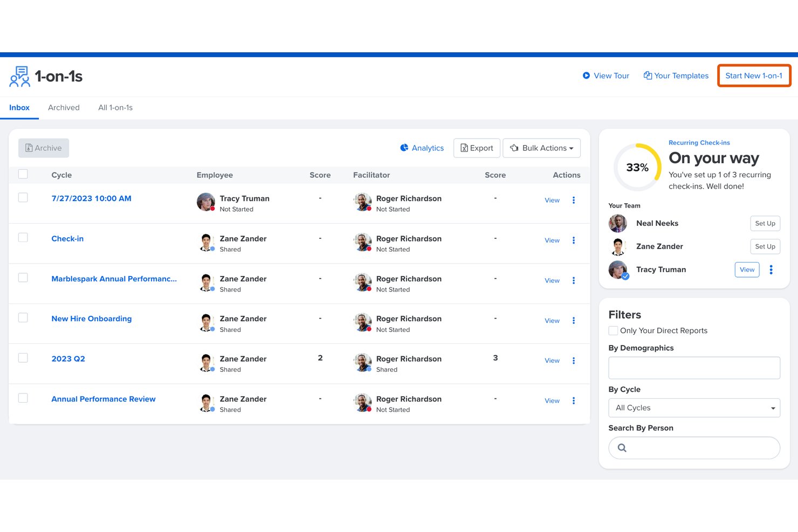
Task: Check the 2023 Q2 row checkbox
Action: tap(23, 357)
